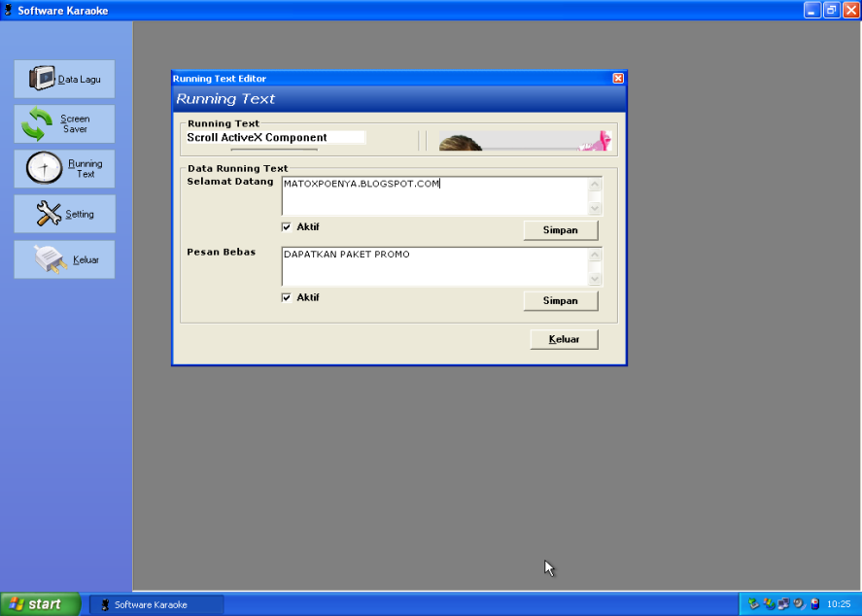This screenshot has height=616, width=862.
Task: Select Software Karaoke in the taskbar
Action: coord(156,604)
